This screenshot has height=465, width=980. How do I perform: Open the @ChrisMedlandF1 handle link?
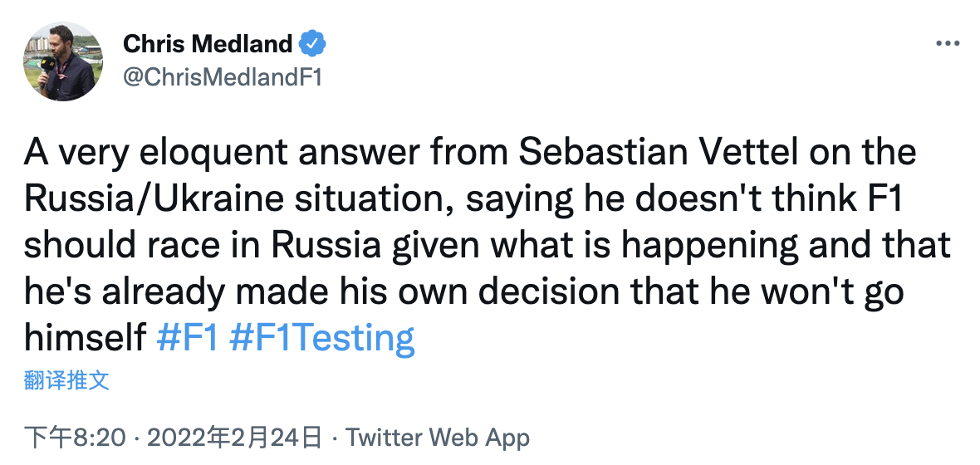click(222, 77)
